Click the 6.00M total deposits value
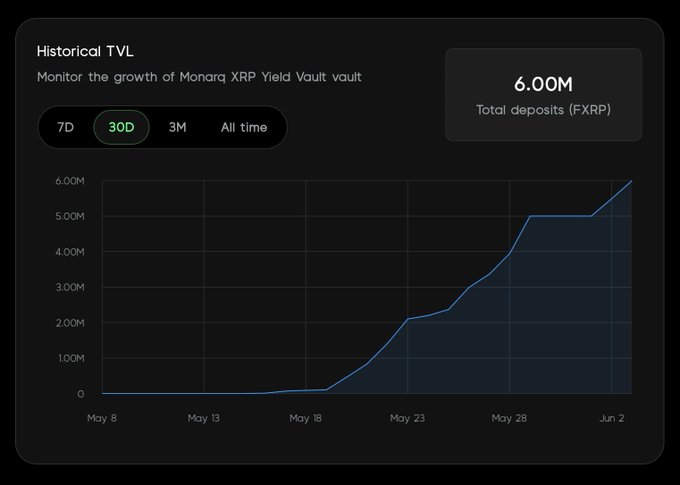The image size is (680, 485). (543, 84)
